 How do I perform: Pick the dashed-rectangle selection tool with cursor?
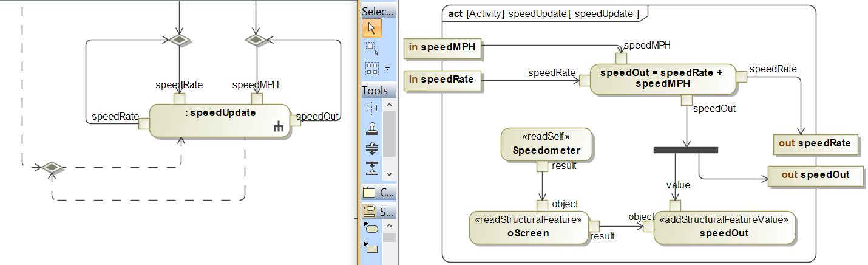(371, 48)
